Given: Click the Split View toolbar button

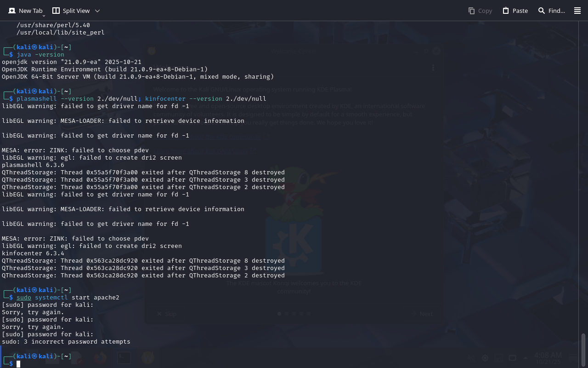Looking at the screenshot, I should pos(71,11).
